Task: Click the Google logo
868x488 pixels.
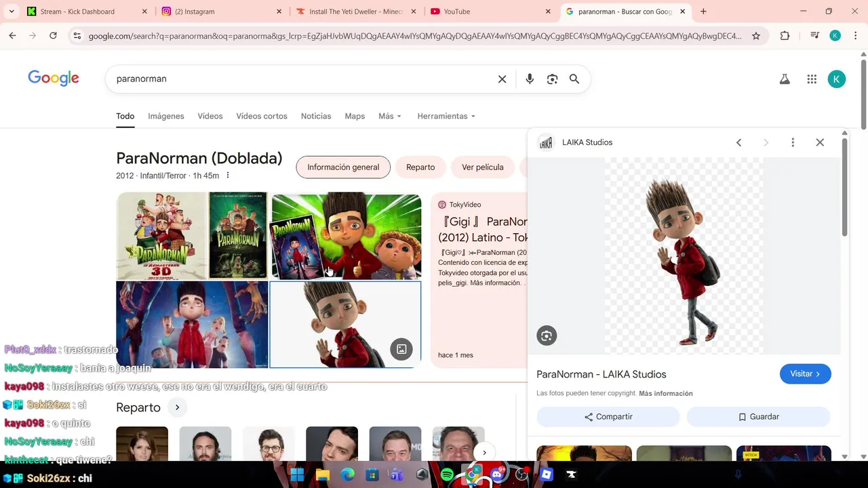Action: click(x=54, y=79)
